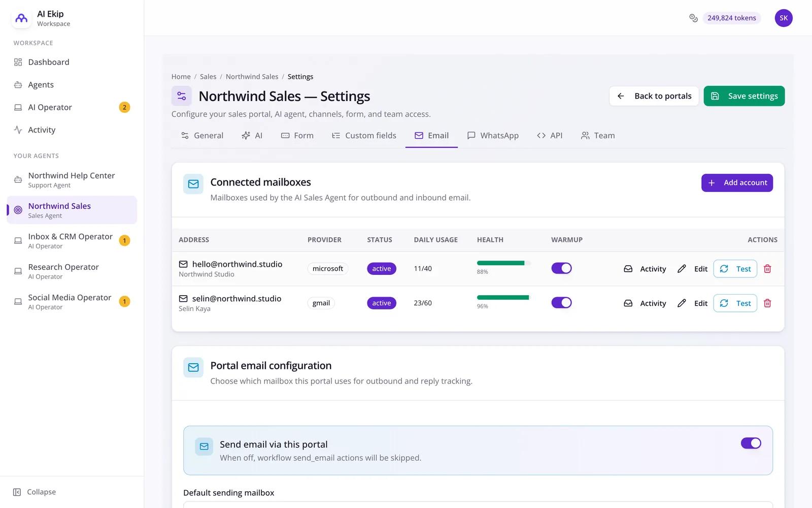Click the tokens coin icon
Screen dimensions: 812x508
[x=693, y=18]
